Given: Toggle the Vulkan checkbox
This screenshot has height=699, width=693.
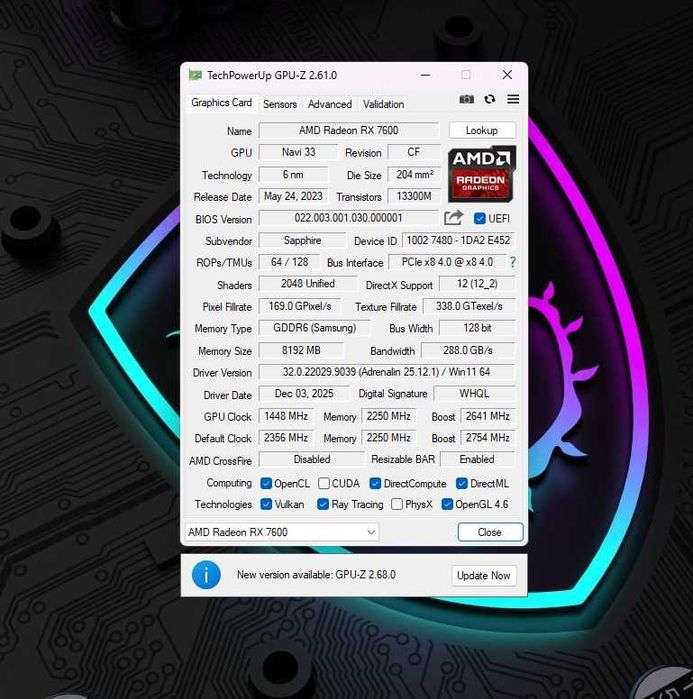Looking at the screenshot, I should [266, 504].
